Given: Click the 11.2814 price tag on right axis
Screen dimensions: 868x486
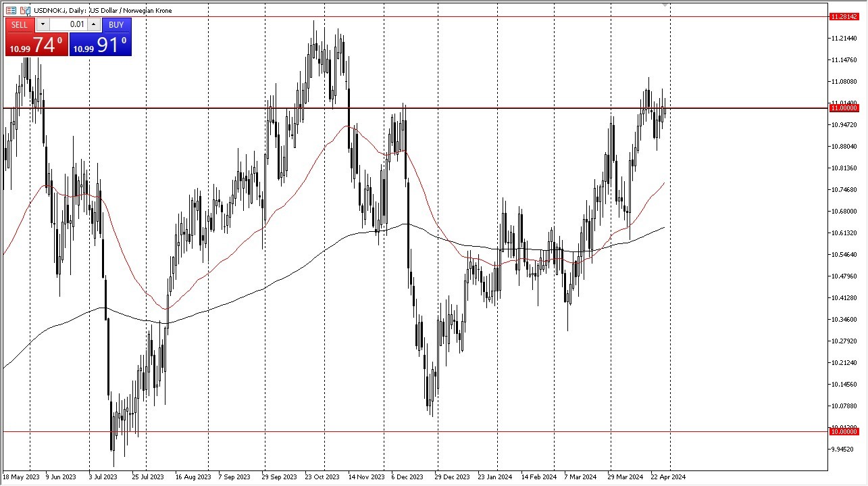Looking at the screenshot, I should 843,18.
